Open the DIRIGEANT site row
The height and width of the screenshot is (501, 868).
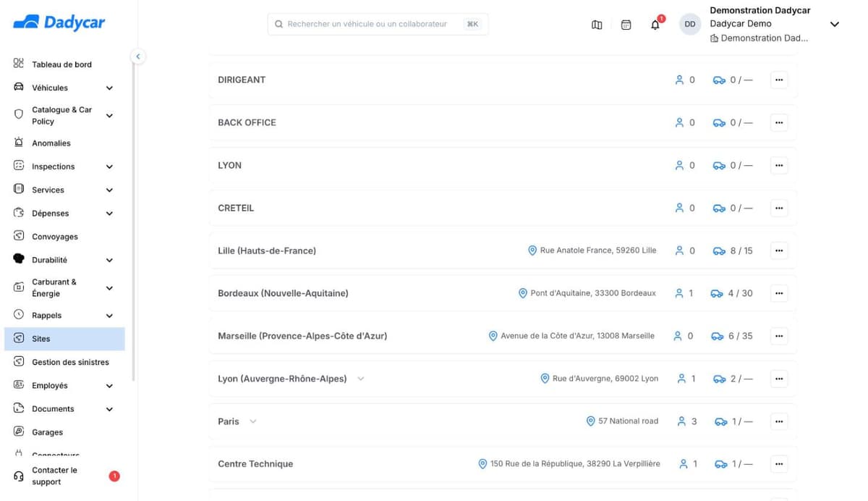pos(503,80)
